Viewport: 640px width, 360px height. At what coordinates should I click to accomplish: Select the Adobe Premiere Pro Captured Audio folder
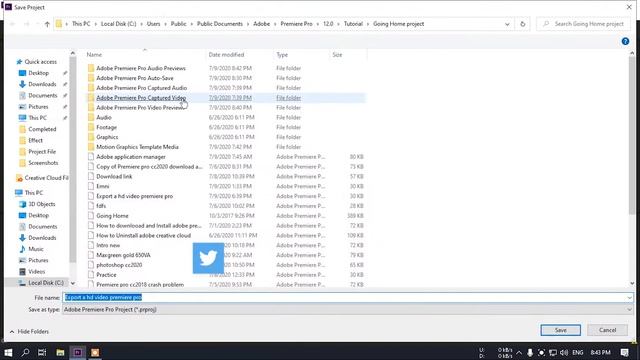pyautogui.click(x=141, y=88)
